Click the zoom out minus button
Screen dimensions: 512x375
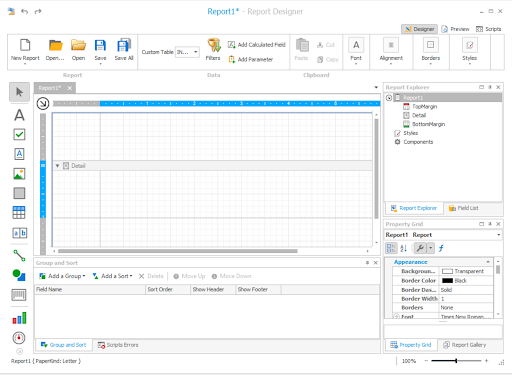click(426, 361)
